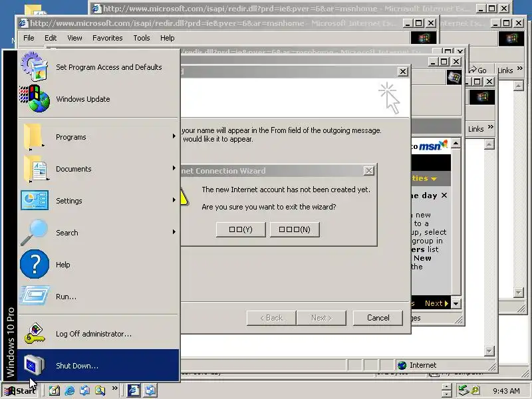Launch Outlook Express from quick launch
532x399 pixels.
tap(85, 390)
